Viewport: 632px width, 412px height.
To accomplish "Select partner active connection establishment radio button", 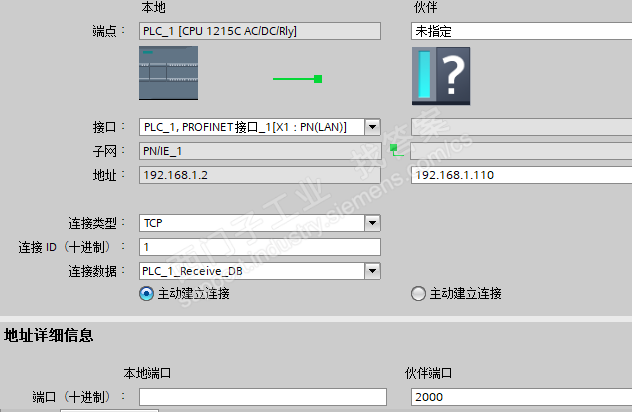I will 418,293.
